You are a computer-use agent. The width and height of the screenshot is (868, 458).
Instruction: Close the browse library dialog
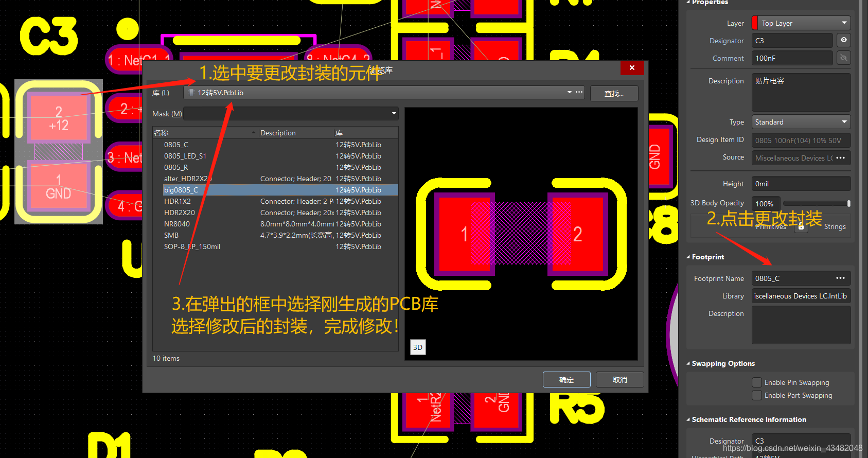click(632, 68)
